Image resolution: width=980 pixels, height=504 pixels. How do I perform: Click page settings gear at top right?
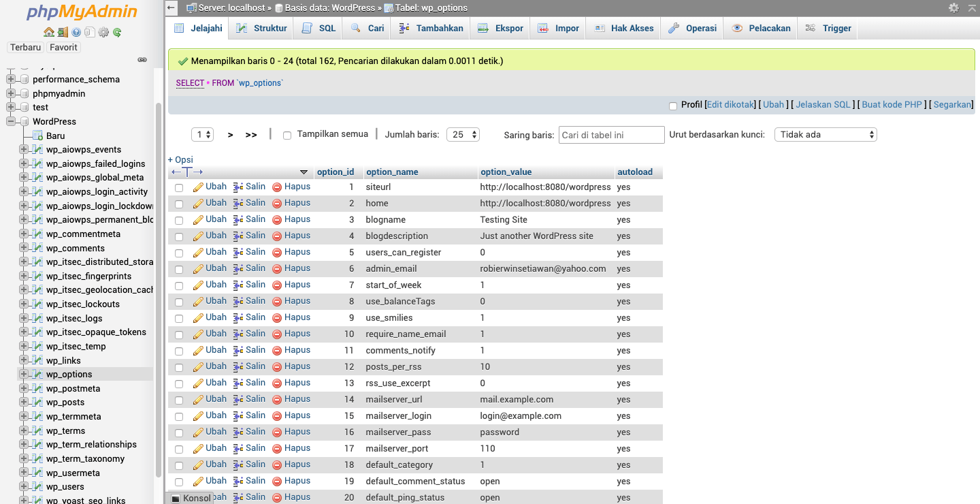point(953,7)
